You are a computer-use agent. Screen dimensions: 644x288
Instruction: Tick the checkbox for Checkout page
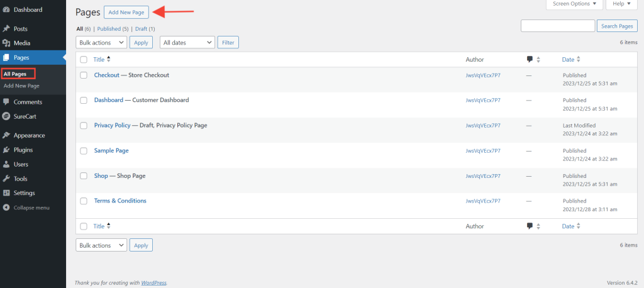click(84, 75)
